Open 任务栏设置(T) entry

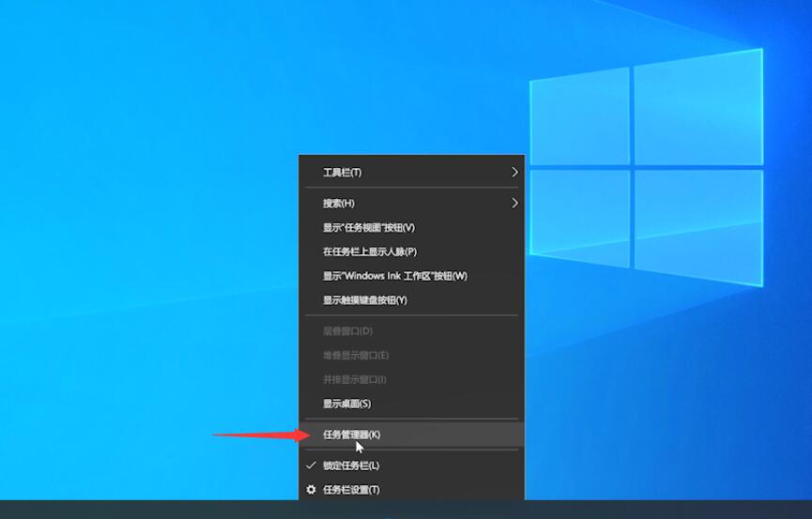pos(411,490)
